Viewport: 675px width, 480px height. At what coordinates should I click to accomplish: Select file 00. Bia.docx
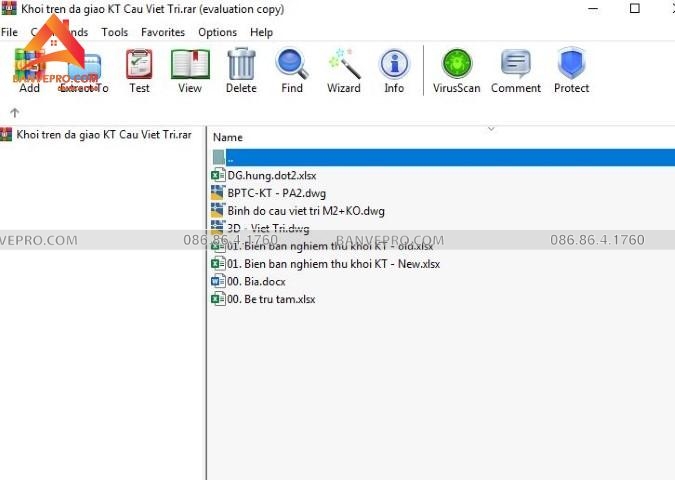click(256, 282)
